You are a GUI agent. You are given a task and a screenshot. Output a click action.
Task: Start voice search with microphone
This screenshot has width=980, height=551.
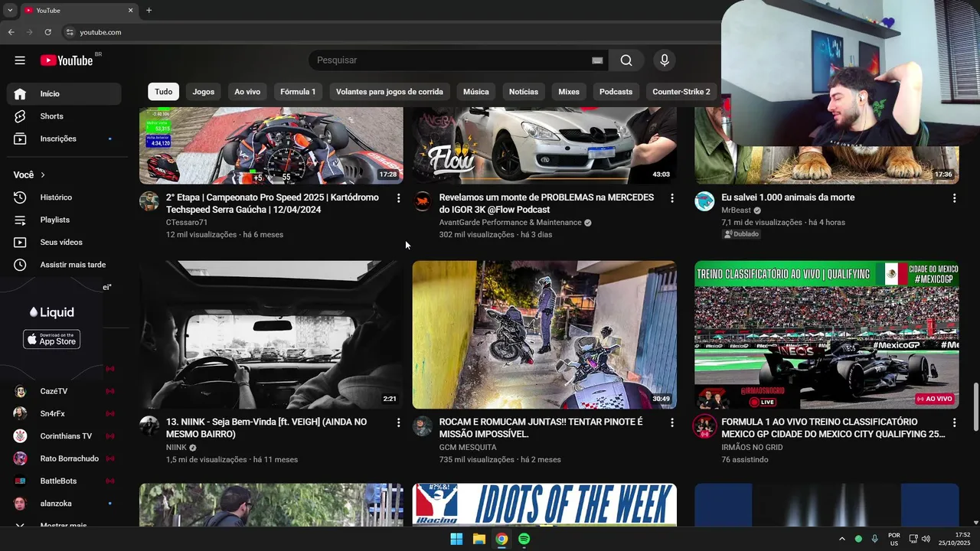tap(664, 60)
